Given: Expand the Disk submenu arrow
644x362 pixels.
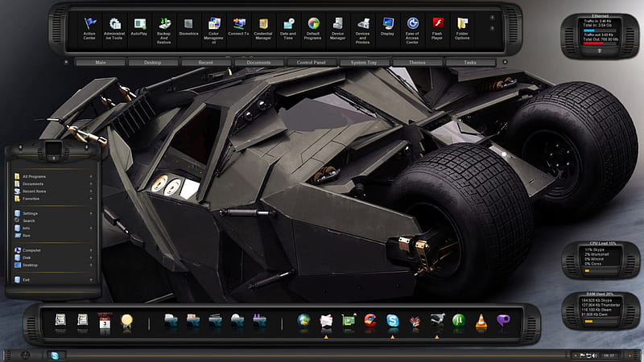Looking at the screenshot, I should pos(91,257).
